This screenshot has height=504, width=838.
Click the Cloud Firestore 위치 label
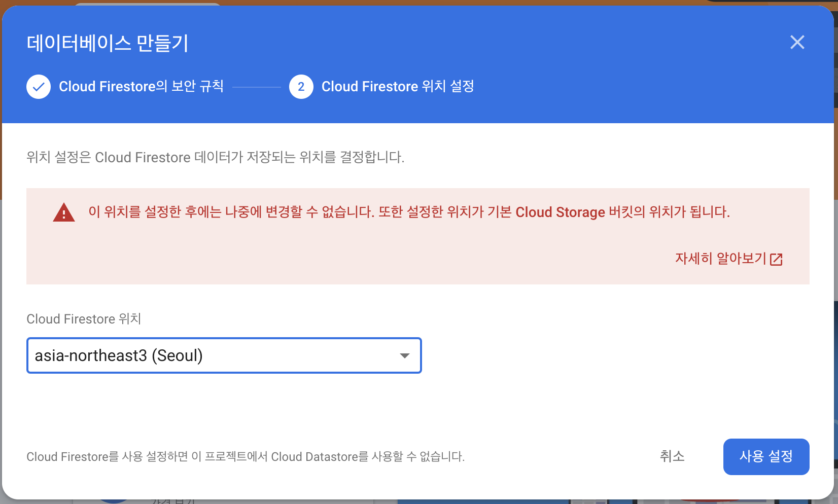click(84, 319)
